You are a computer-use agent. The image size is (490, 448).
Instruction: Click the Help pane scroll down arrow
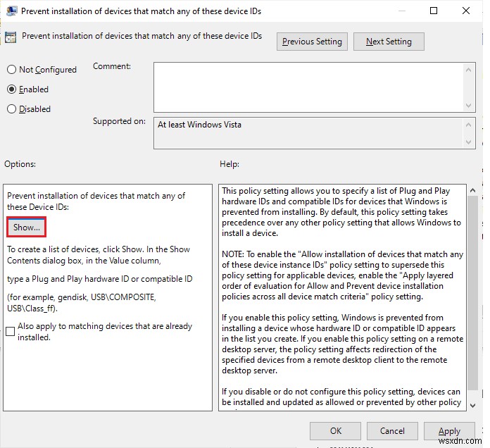tap(473, 406)
